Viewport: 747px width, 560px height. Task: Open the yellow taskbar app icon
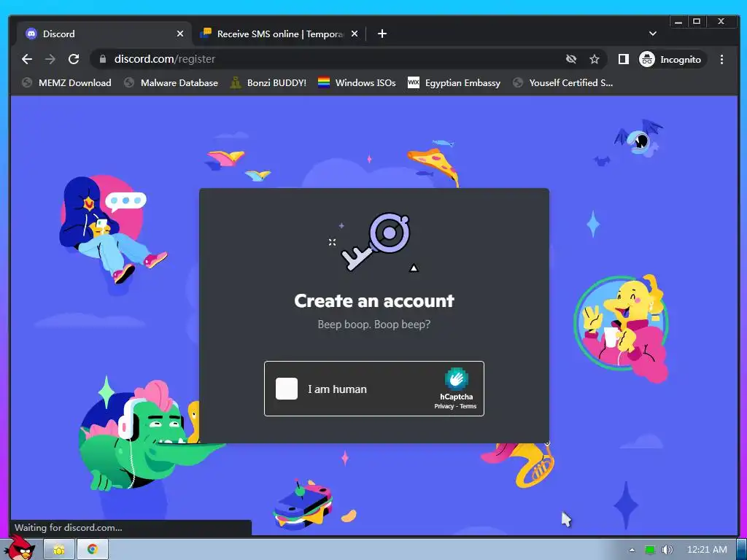59,550
